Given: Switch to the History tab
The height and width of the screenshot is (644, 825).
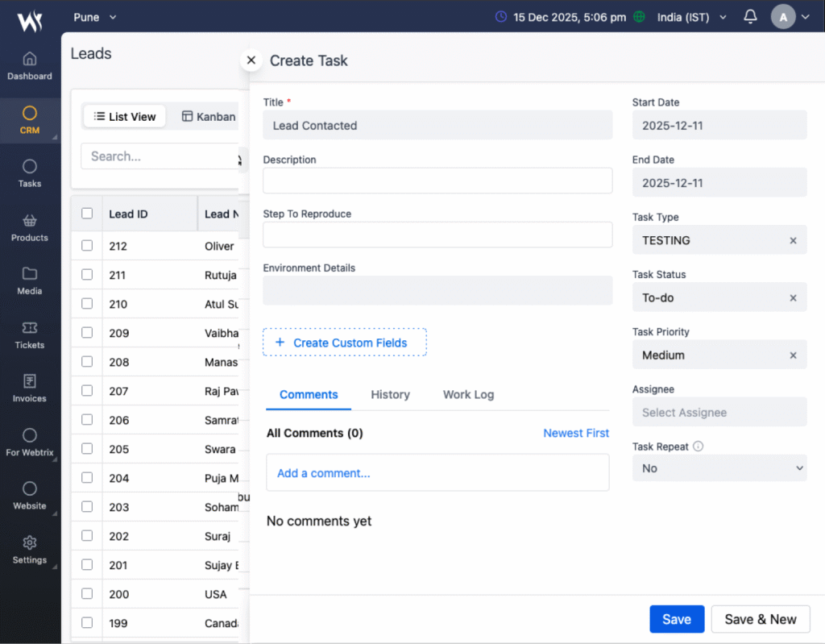Looking at the screenshot, I should tap(390, 394).
